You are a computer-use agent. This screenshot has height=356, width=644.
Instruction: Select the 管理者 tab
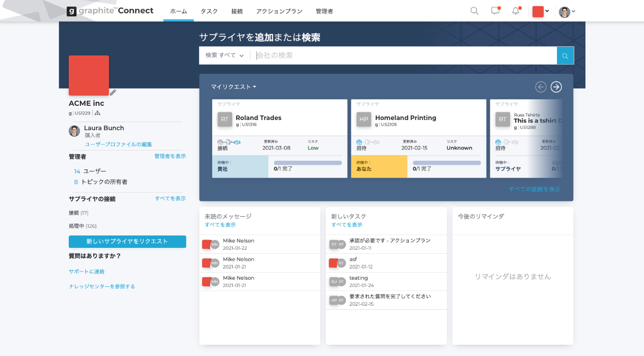point(324,11)
